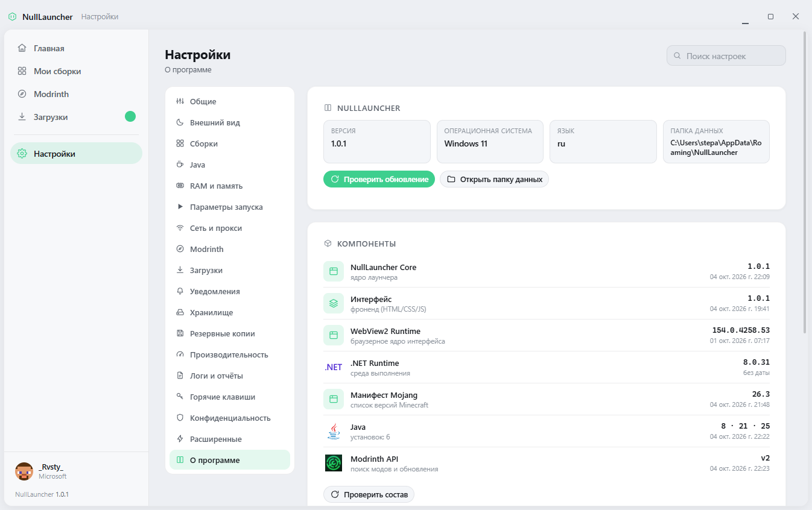Click the Modrinth API green logo
812x510 pixels.
[334, 463]
